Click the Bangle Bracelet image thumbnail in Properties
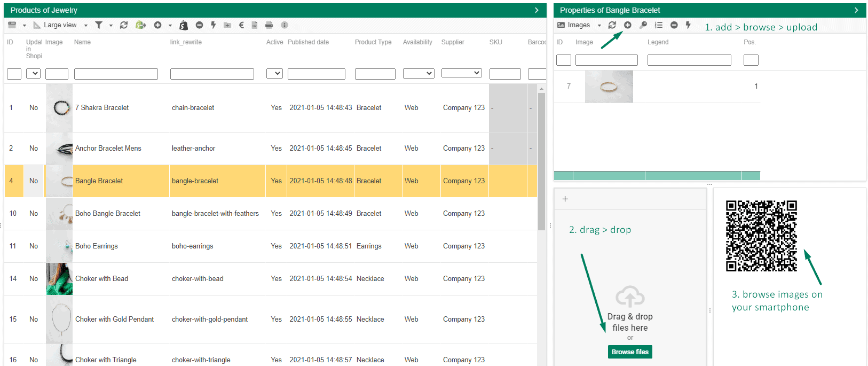The image size is (868, 366). (609, 87)
